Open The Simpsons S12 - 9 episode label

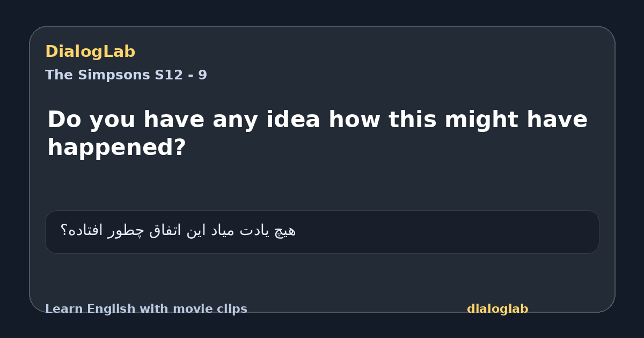126,75
